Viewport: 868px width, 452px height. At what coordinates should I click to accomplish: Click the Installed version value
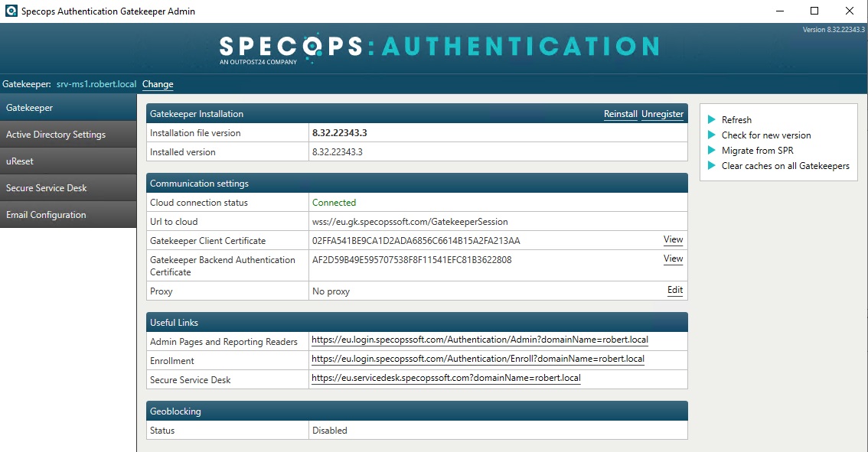337,151
